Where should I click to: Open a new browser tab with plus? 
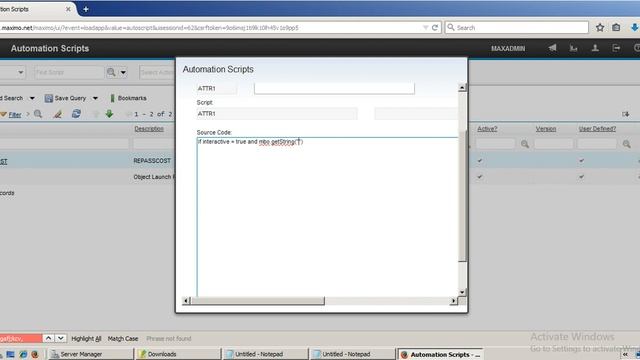(86, 9)
